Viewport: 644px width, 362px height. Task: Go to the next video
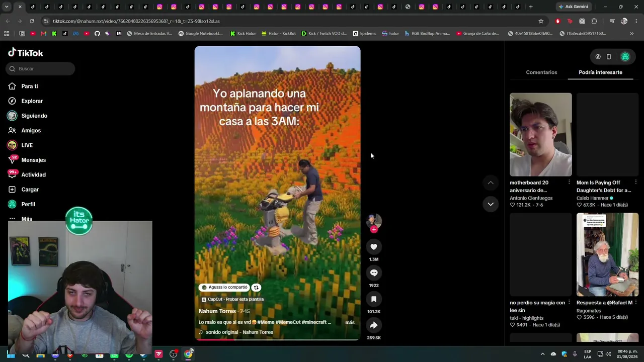(x=491, y=204)
